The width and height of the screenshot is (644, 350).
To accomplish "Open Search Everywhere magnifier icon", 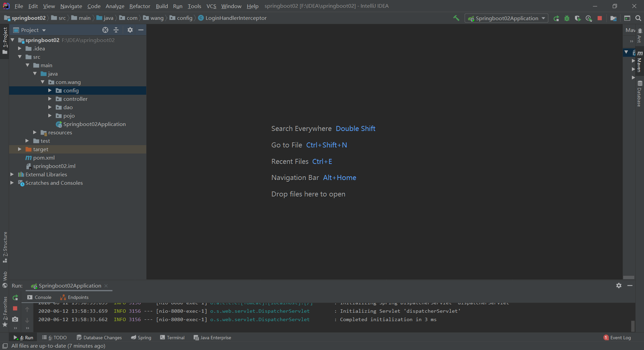I will pyautogui.click(x=638, y=18).
